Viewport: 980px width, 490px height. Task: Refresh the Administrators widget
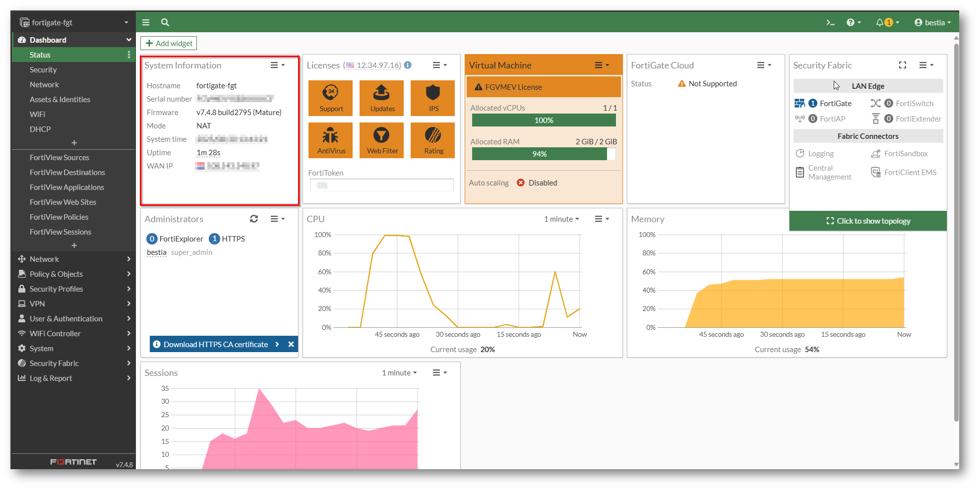click(254, 219)
